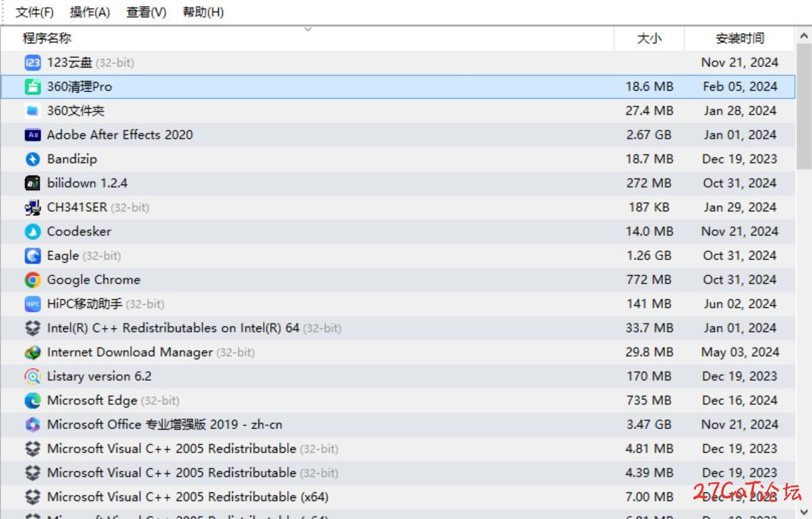
Task: Select the May 03, 2024 install date
Action: coord(740,352)
